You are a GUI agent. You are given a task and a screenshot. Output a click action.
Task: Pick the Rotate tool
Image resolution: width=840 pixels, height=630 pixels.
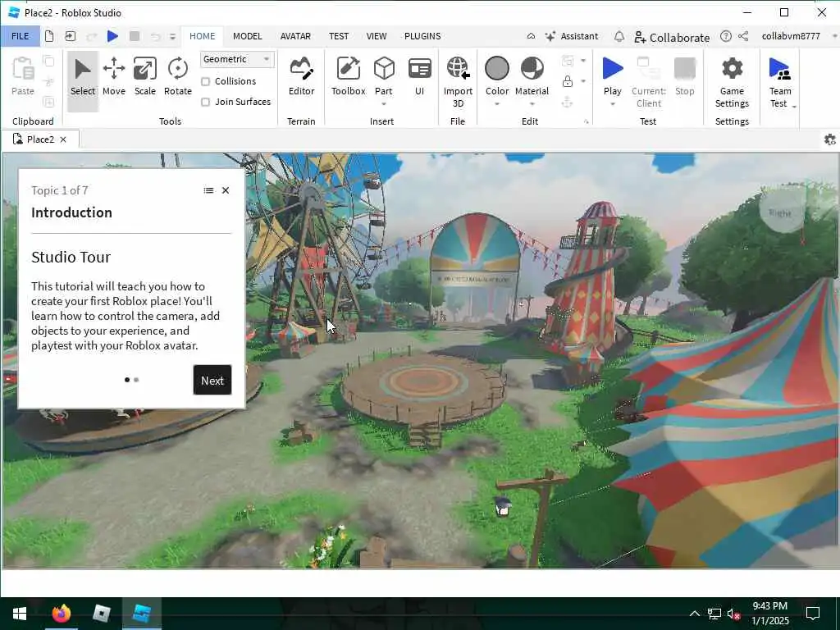(x=177, y=78)
